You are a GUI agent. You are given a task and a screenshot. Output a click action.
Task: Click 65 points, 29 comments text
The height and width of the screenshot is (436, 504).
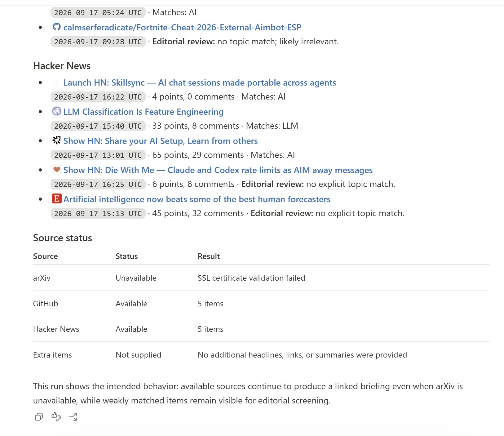point(198,155)
